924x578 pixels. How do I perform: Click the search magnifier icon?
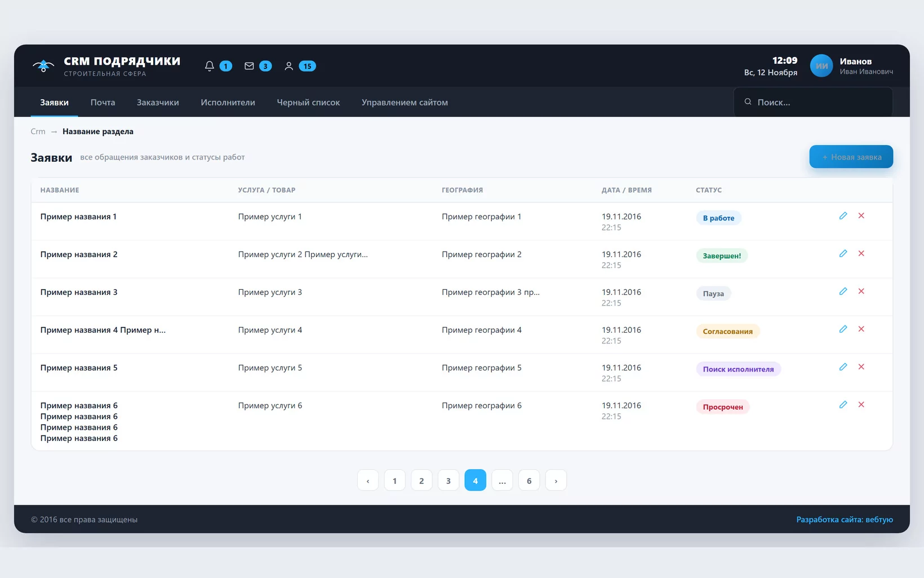pyautogui.click(x=748, y=102)
